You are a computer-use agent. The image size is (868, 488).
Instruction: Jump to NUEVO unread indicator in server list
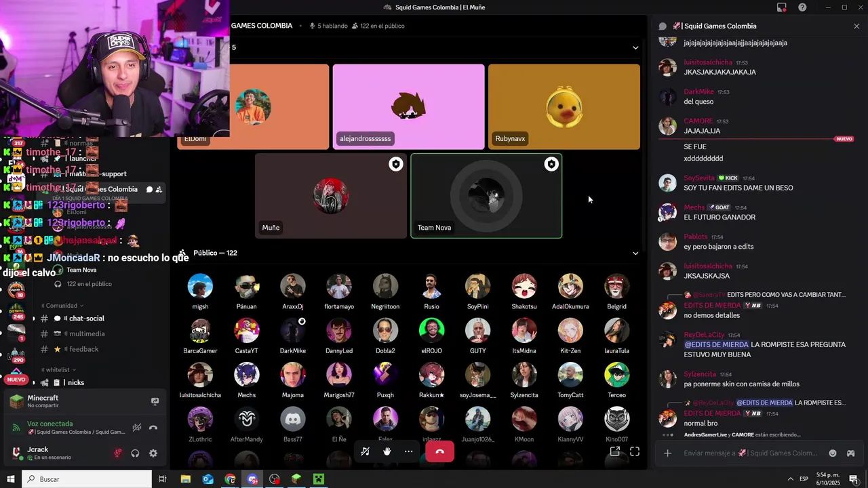[x=16, y=380]
